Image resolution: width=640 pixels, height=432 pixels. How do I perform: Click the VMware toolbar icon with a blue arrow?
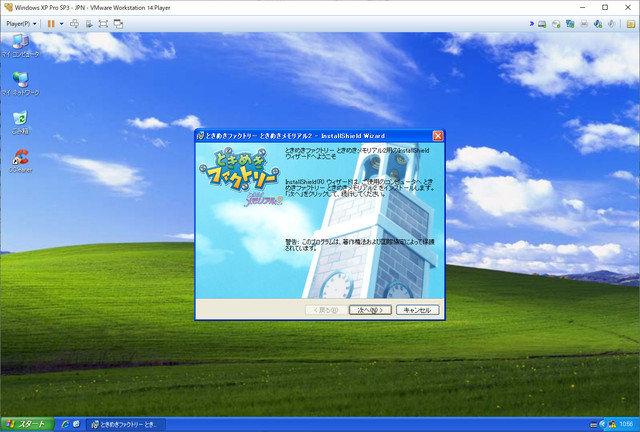tap(89, 24)
